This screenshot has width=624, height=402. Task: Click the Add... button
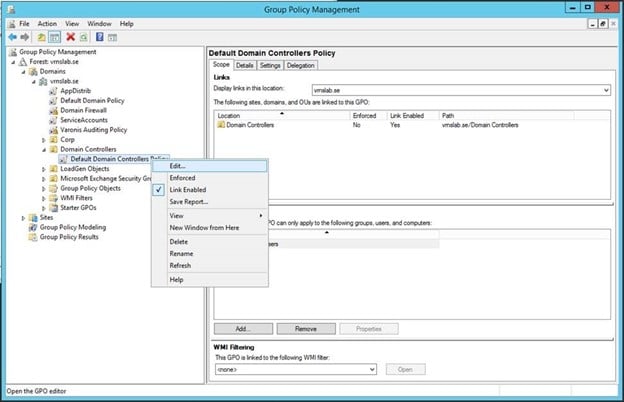click(x=243, y=328)
